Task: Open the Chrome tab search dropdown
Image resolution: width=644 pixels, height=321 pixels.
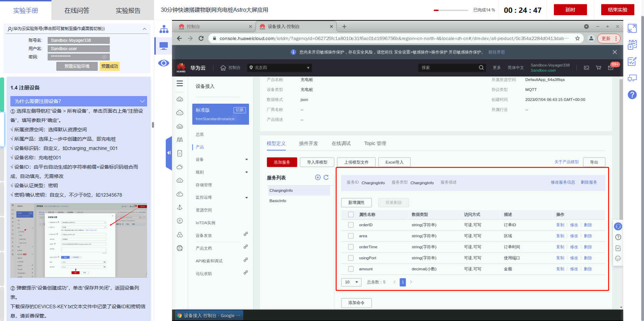Action: [586, 27]
